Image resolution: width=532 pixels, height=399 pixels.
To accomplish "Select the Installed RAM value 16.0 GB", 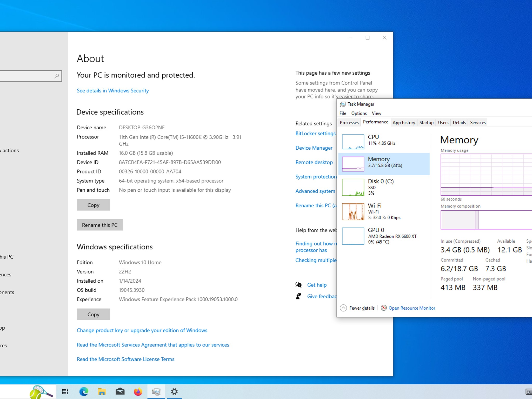I will click(146, 153).
